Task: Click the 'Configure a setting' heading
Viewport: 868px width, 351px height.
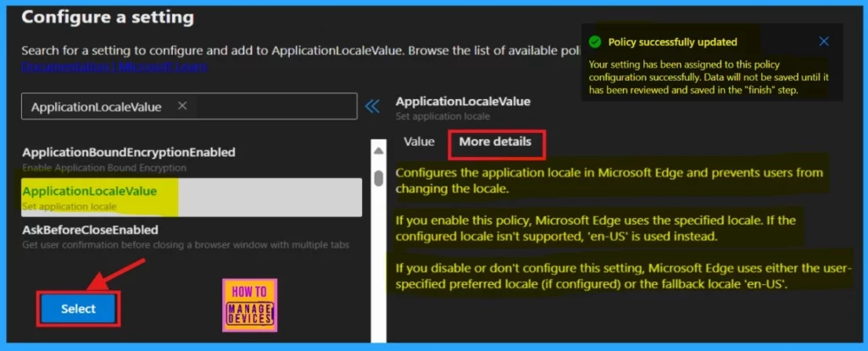Action: [x=108, y=17]
